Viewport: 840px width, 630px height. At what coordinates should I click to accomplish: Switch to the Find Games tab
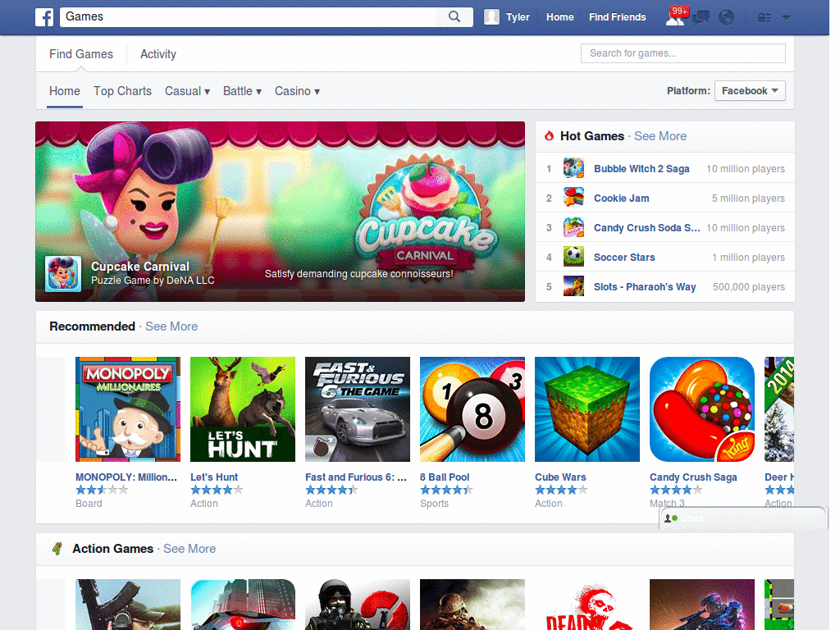81,54
